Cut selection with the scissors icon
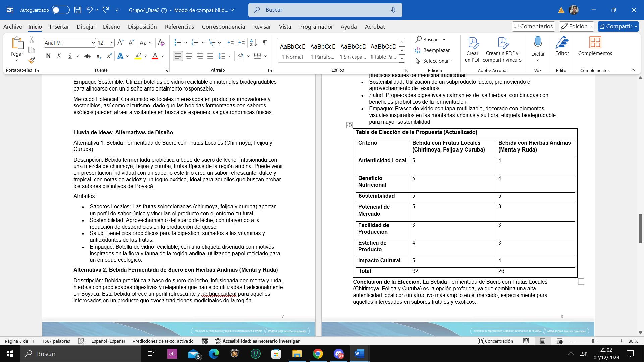Viewport: 644px width, 362px height. tap(32, 40)
